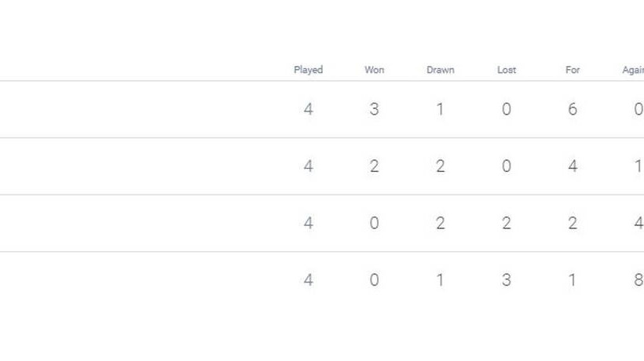Select Lost value 2 in third row

(507, 223)
